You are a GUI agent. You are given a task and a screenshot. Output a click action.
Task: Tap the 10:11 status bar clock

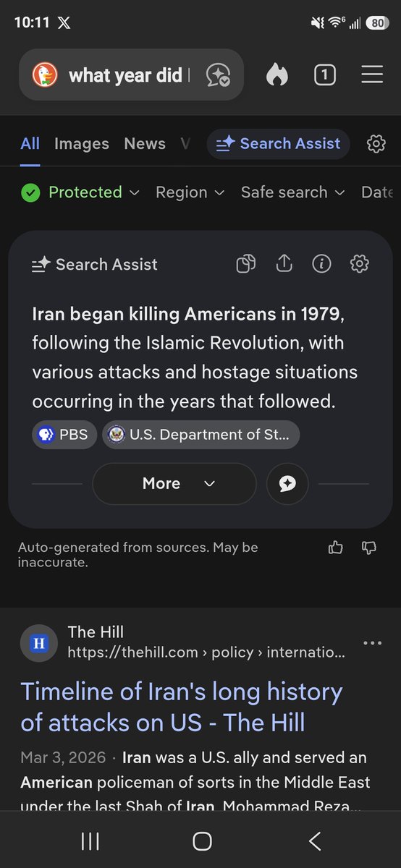[x=32, y=22]
